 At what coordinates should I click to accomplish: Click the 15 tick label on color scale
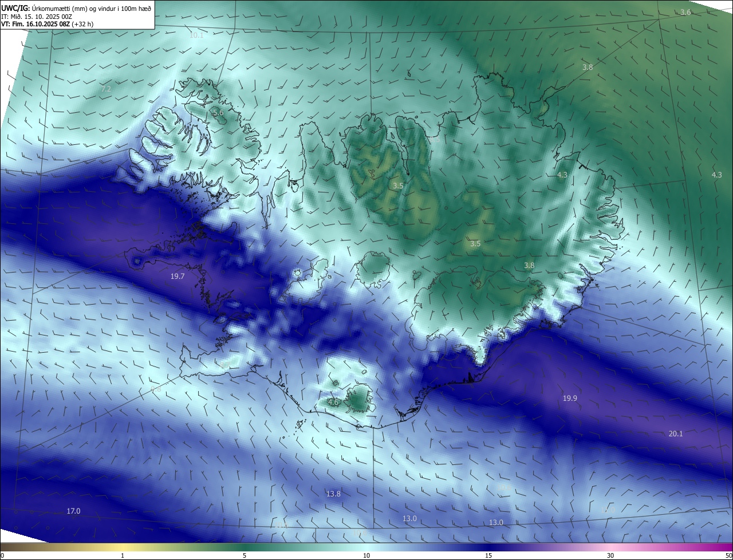(x=488, y=555)
